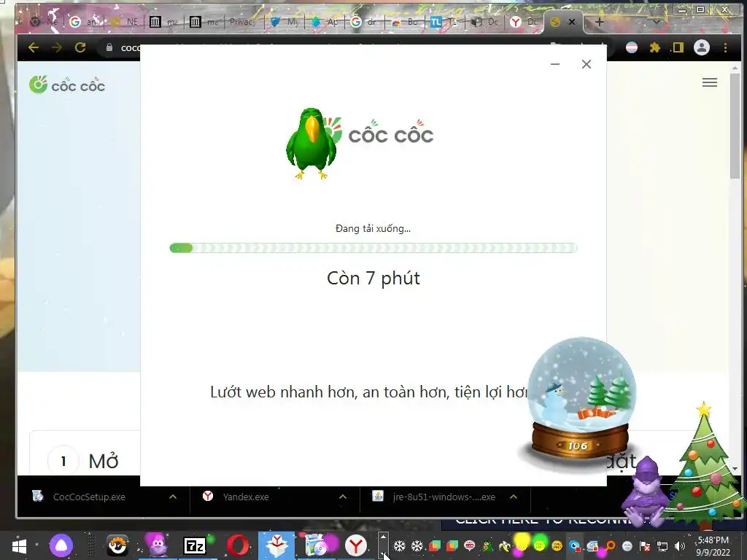Open a new browser tab

pos(600,22)
